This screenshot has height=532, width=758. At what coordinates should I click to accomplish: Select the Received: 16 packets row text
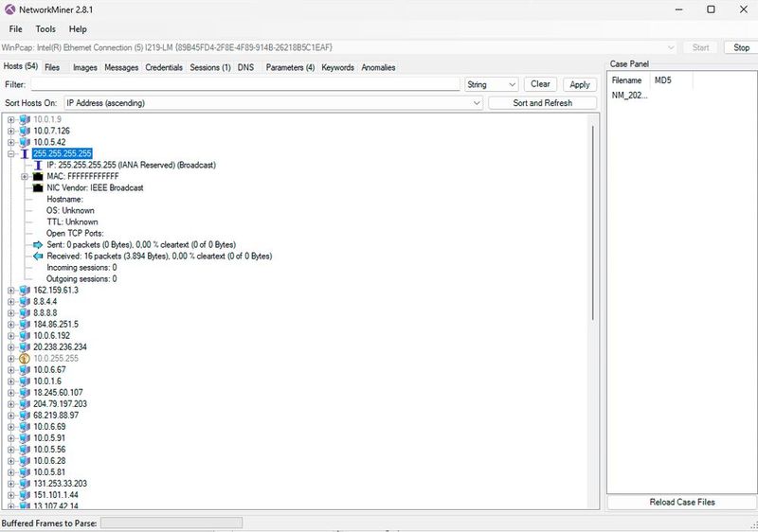tap(159, 256)
